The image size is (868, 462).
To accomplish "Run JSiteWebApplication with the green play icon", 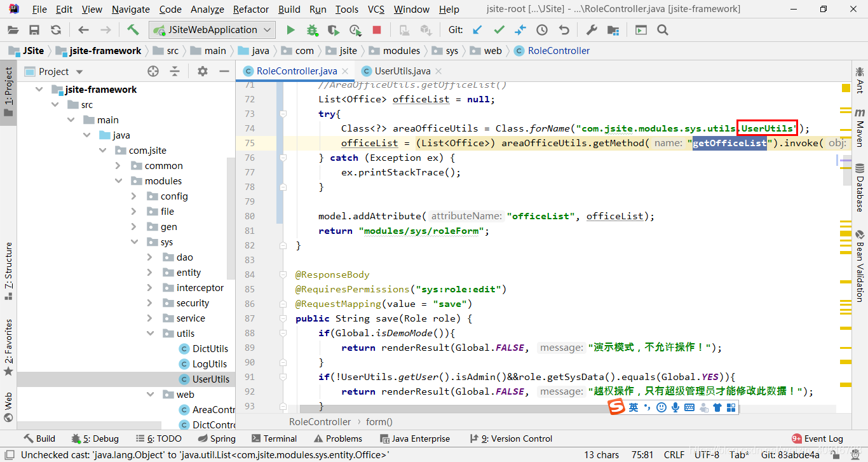I will coord(290,30).
